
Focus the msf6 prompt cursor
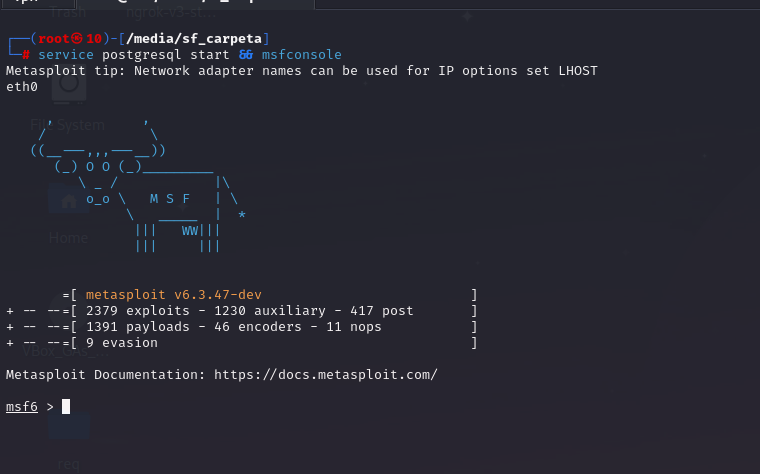(x=66, y=406)
